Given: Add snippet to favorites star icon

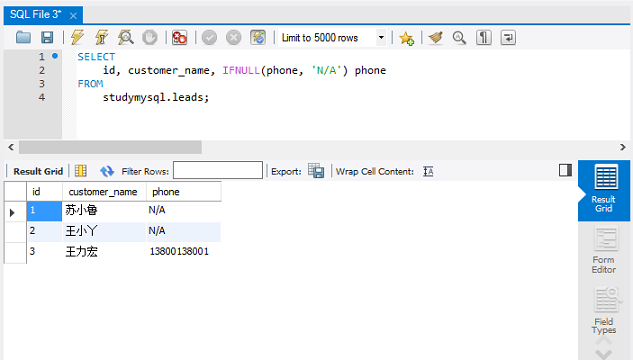Looking at the screenshot, I should 406,38.
